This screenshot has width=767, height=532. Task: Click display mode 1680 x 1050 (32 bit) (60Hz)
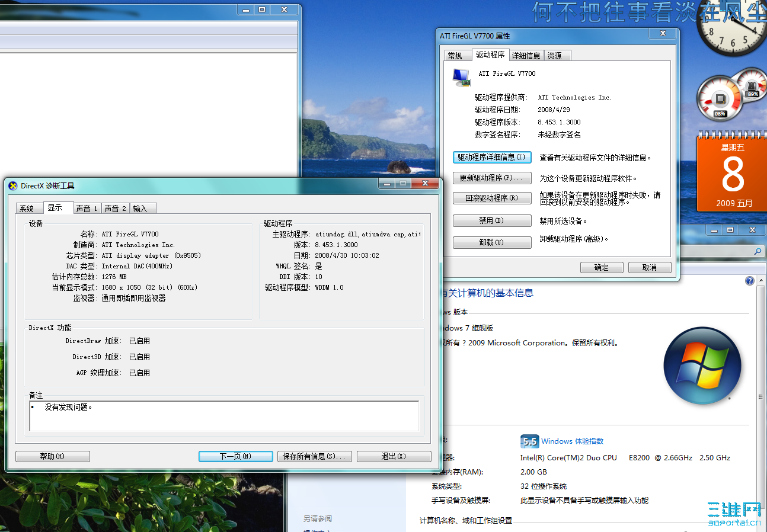150,287
